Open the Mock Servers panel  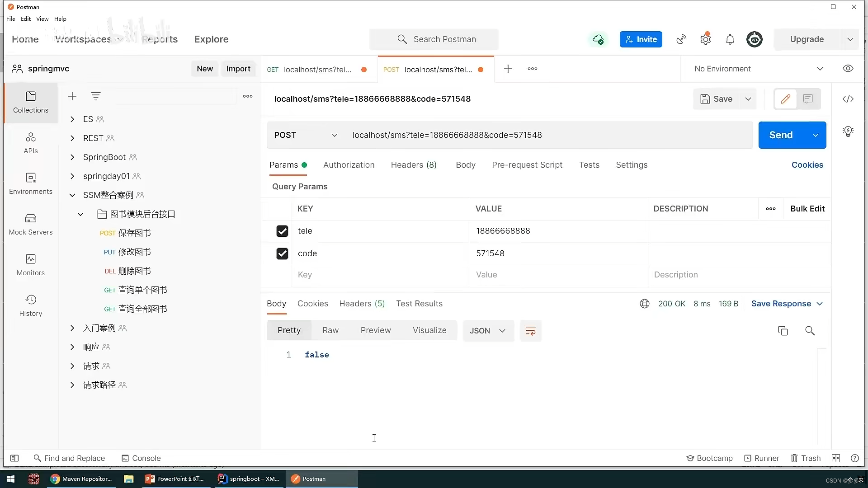[30, 225]
